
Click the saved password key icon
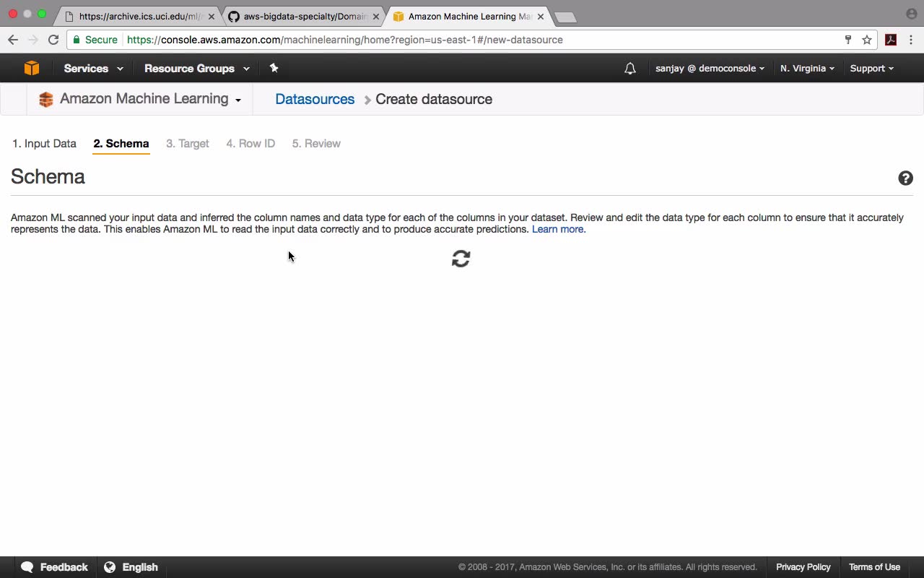coord(848,40)
